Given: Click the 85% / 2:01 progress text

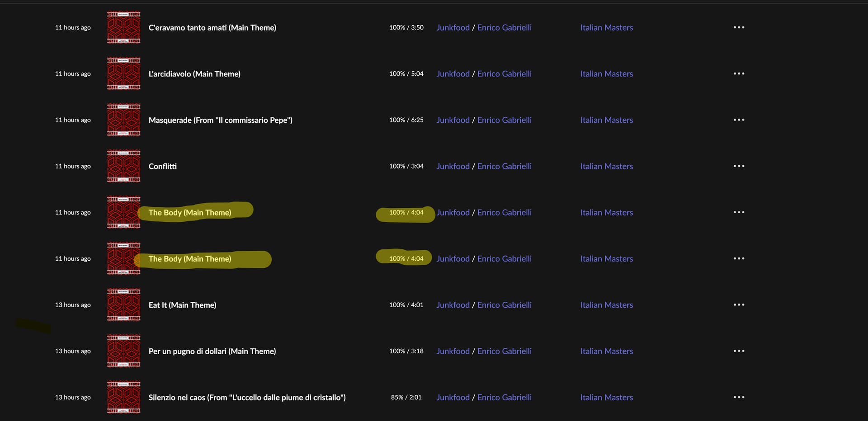Looking at the screenshot, I should point(406,398).
